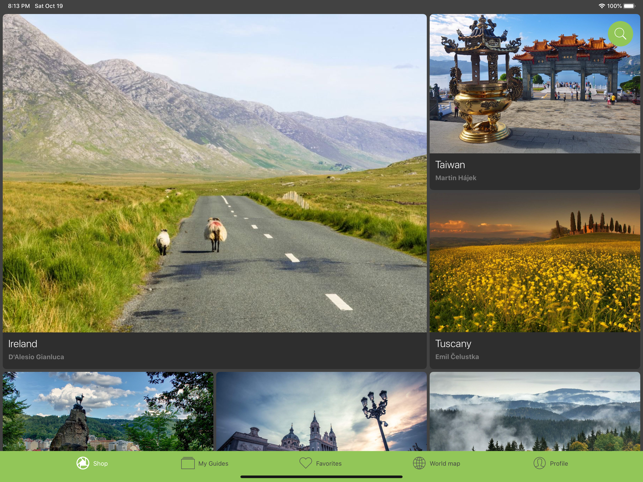Tap the Favorites heart icon
Screen dimensions: 643x482
coord(306,463)
